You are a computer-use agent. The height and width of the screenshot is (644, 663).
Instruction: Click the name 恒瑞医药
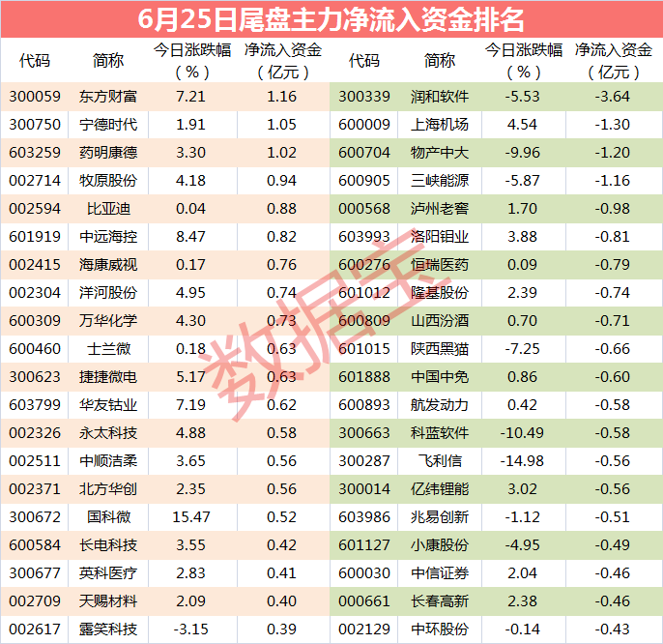pos(440,264)
